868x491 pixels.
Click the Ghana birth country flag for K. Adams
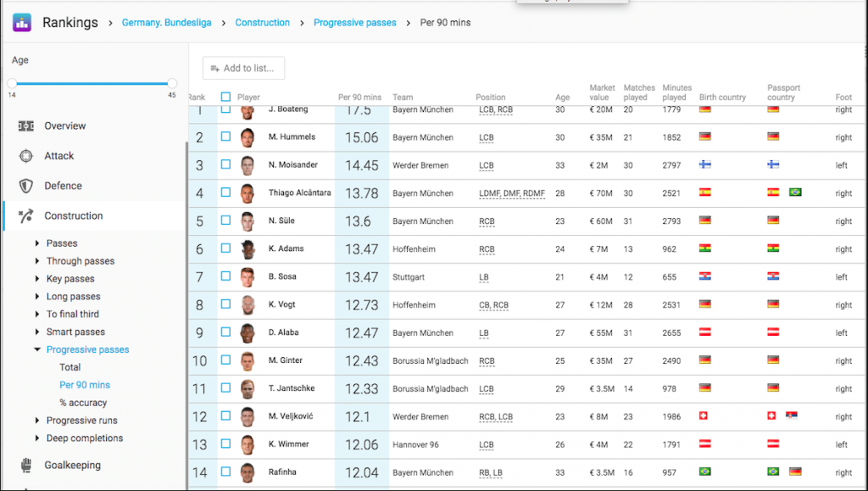(x=704, y=248)
